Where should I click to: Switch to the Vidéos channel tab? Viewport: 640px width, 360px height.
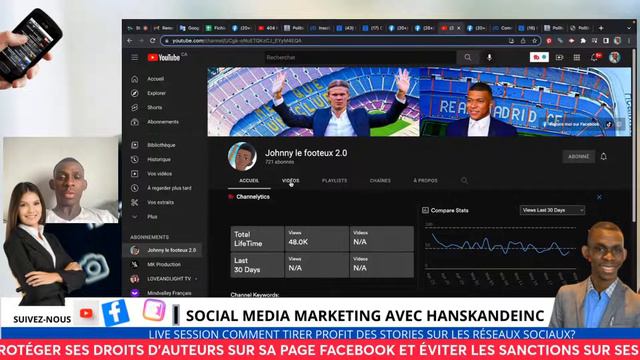tap(291, 180)
